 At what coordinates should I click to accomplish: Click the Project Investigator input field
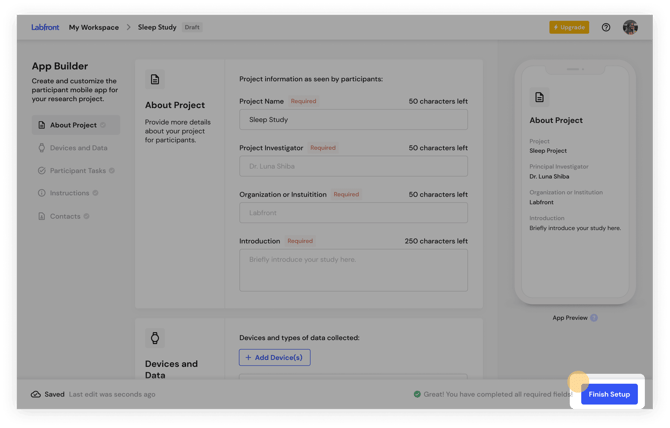pyautogui.click(x=353, y=166)
